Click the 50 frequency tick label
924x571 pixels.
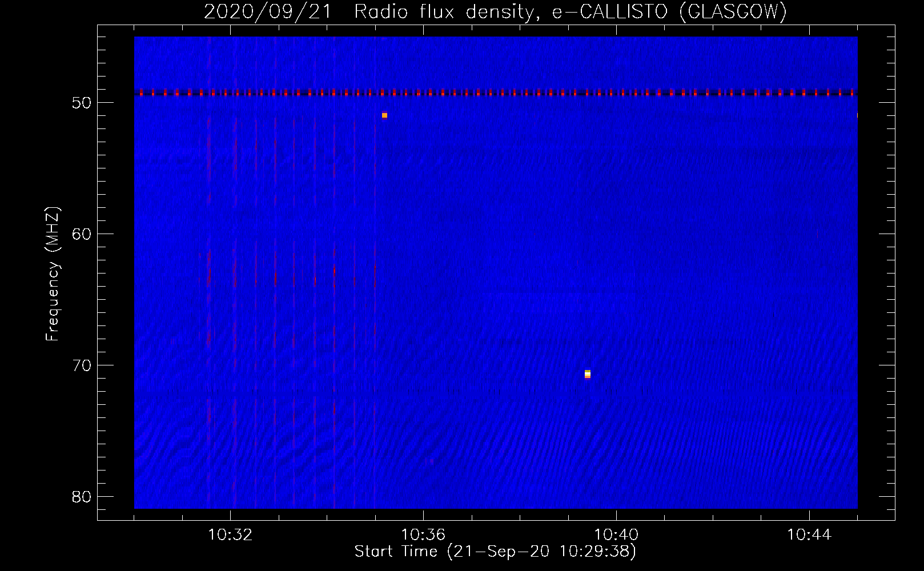tap(82, 103)
